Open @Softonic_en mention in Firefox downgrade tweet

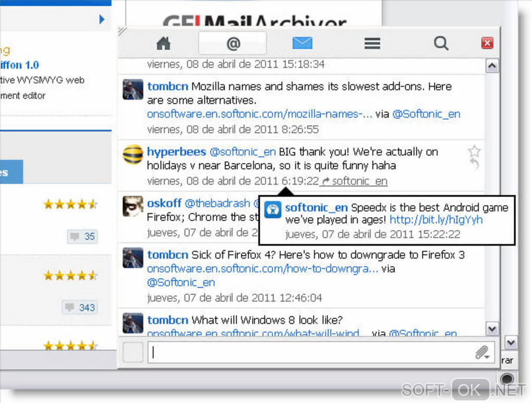click(181, 282)
